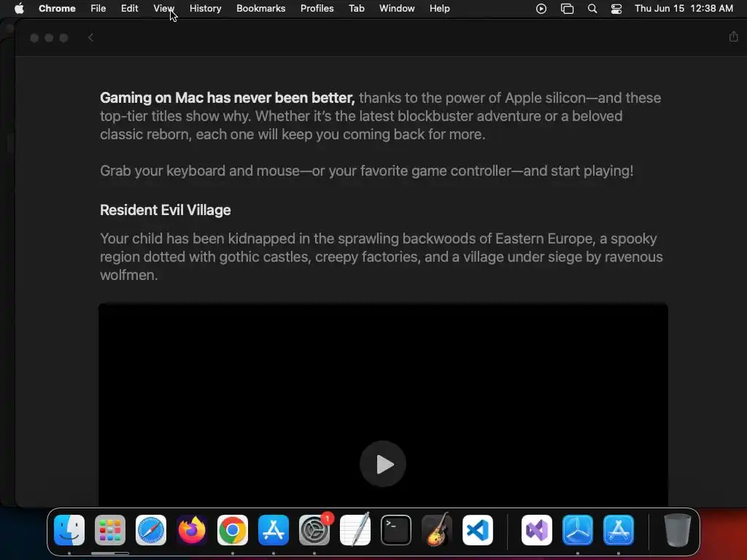Screen dimensions: 747x560
Task: Open the Chrome application menu
Action: point(57,8)
